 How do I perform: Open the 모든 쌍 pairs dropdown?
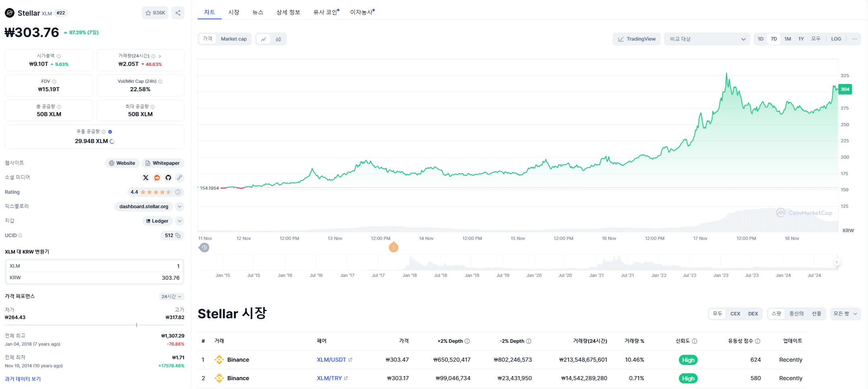(846, 314)
